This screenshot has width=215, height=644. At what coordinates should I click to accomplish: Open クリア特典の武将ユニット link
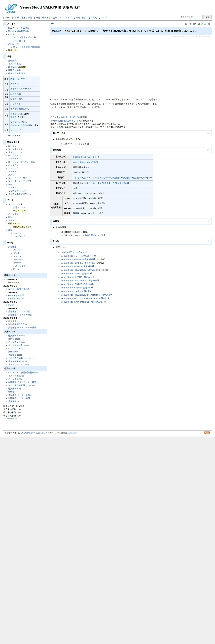click(x=21, y=194)
